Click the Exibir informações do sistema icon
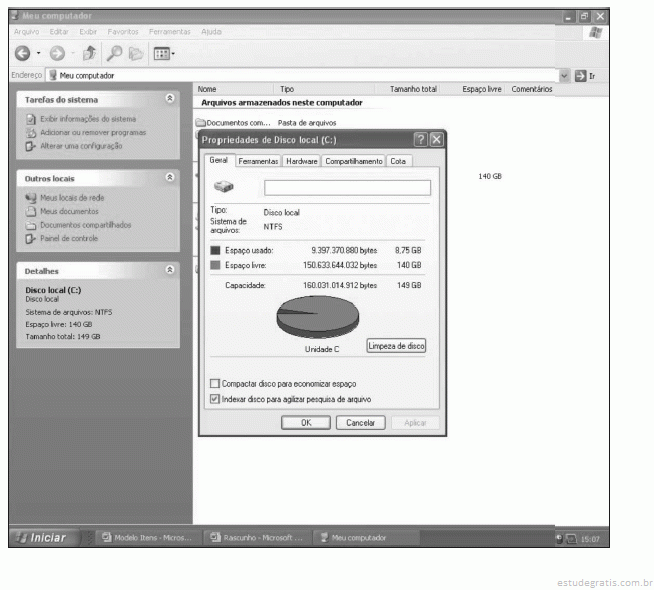The image size is (654, 590). 31,119
